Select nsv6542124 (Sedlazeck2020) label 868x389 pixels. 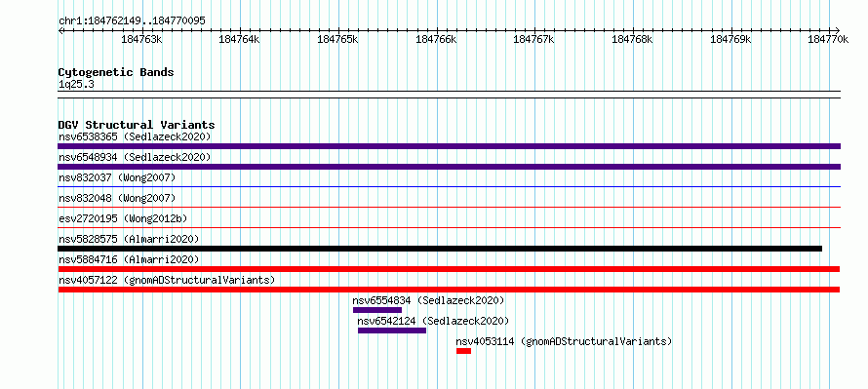pyautogui.click(x=433, y=321)
